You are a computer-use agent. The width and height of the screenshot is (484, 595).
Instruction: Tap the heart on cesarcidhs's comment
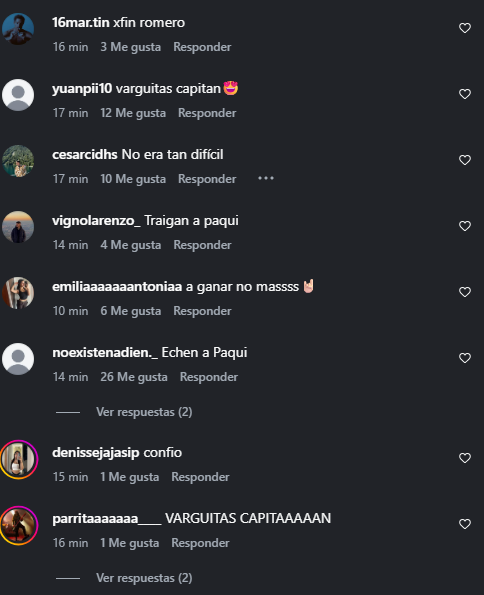[x=465, y=160]
